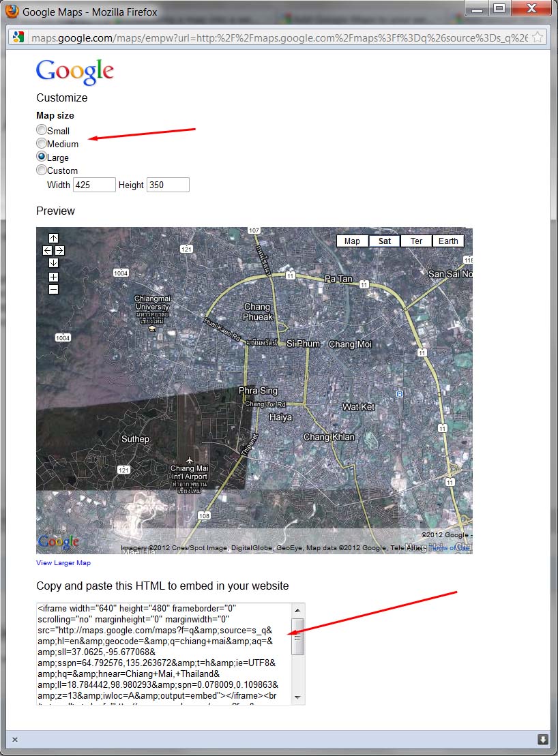Maximize the Firefox window

[x=499, y=9]
